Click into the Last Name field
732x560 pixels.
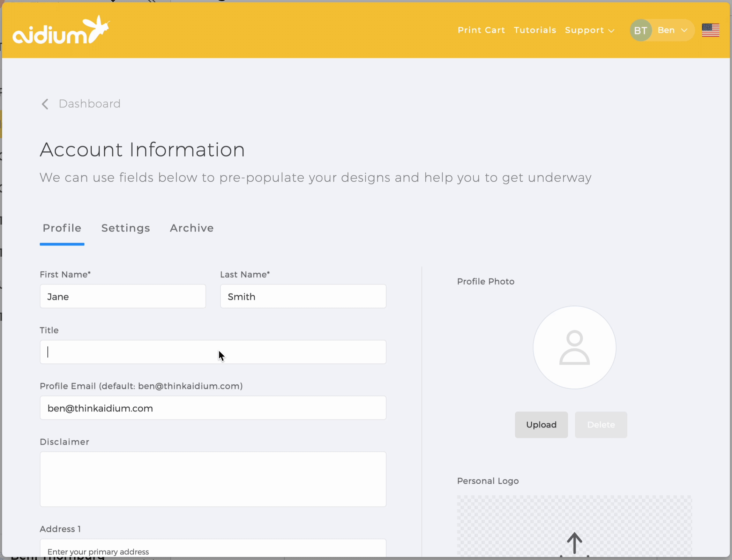pos(303,296)
